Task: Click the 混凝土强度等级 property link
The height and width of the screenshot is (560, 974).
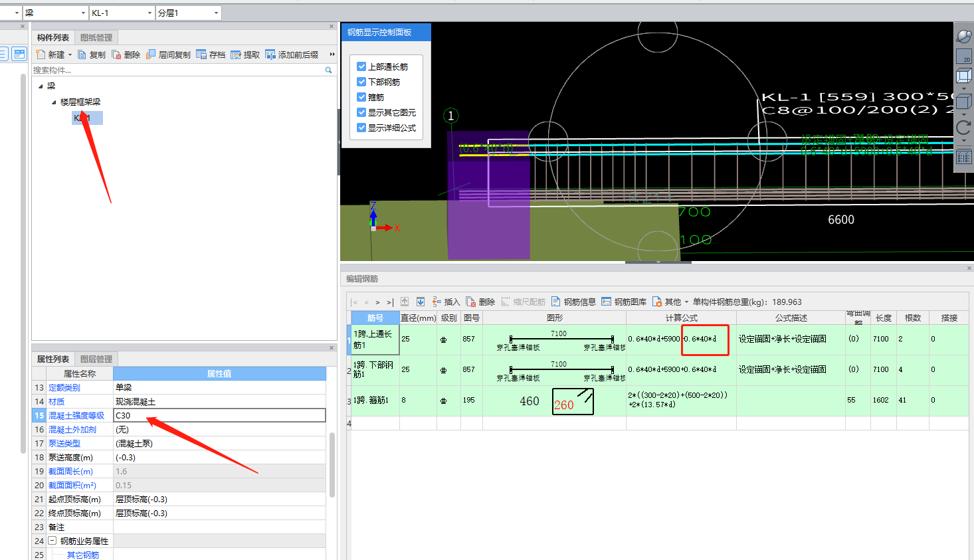Action: click(76, 416)
